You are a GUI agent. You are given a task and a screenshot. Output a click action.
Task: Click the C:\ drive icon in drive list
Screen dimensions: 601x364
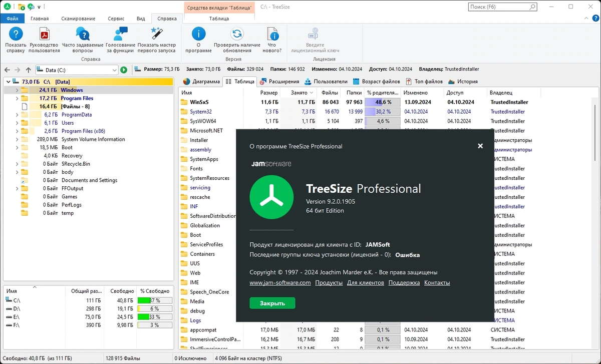coord(9,300)
